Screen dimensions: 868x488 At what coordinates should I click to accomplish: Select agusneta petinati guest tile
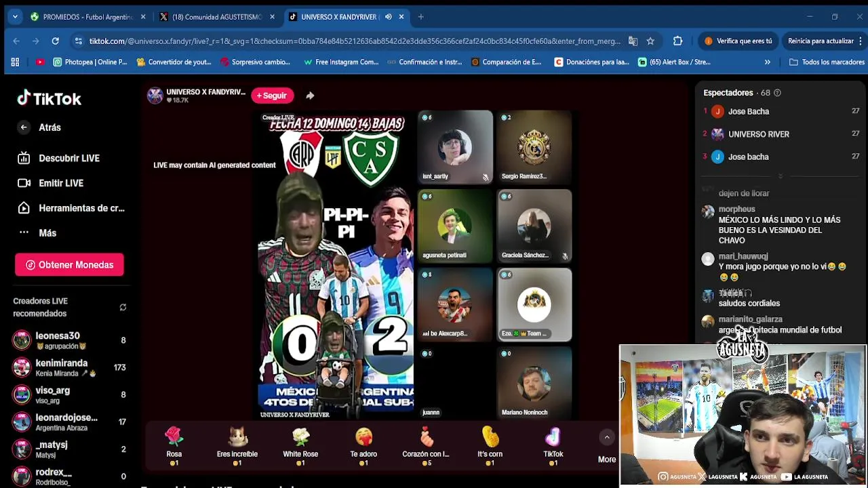pos(455,226)
